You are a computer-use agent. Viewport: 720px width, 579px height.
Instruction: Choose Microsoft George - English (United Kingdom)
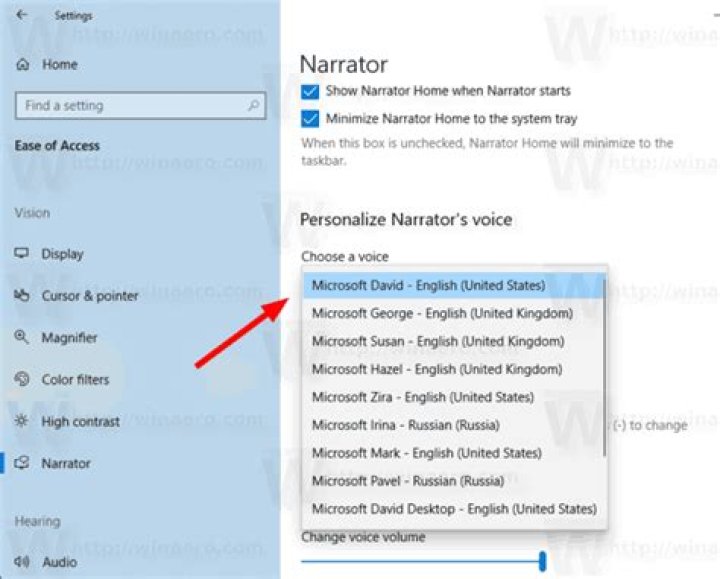point(454,313)
